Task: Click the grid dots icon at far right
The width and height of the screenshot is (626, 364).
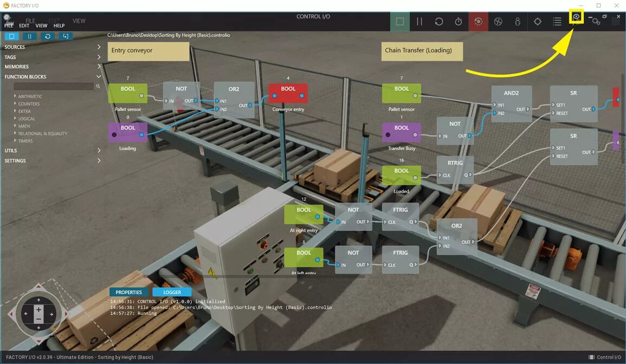Action: [616, 22]
